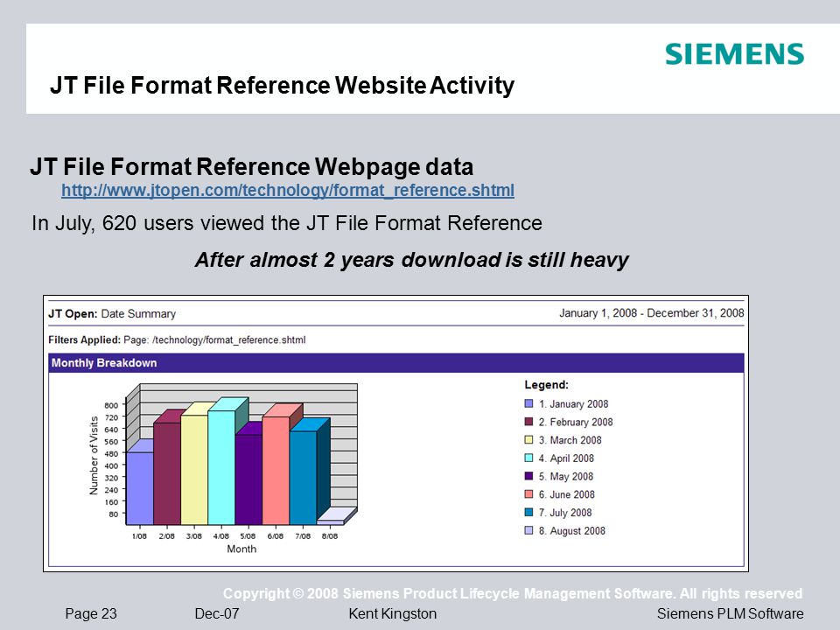Click legend entry '4. April 2008'
The image size is (840, 630).
(x=566, y=458)
